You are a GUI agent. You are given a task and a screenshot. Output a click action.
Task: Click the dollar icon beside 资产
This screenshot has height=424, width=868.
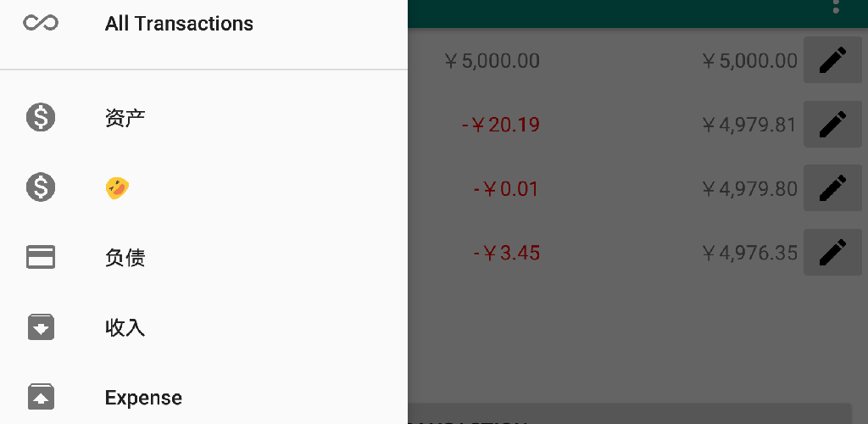[41, 116]
